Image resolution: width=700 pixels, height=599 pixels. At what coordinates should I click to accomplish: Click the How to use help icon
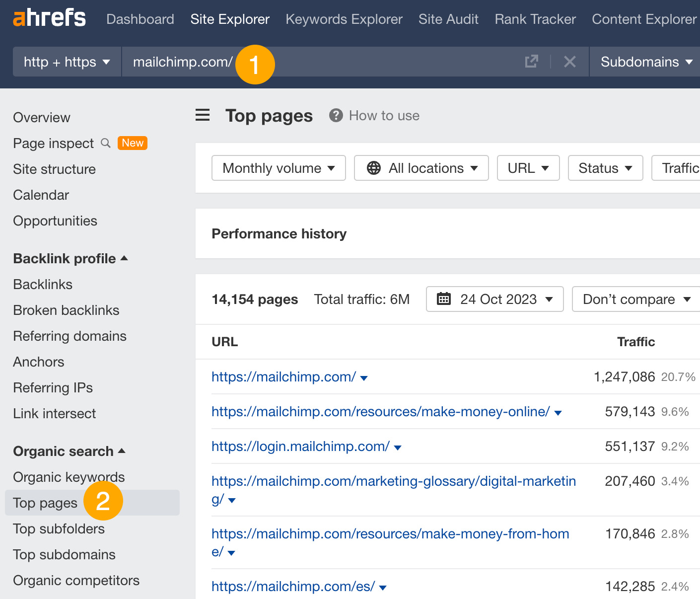point(336,115)
